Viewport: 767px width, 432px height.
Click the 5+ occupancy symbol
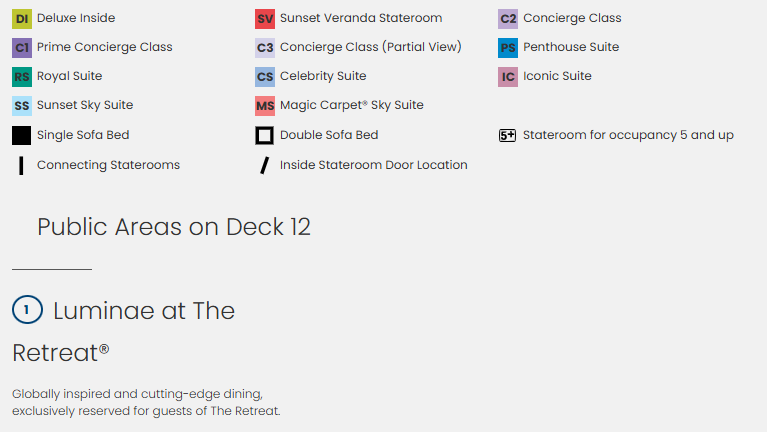[508, 135]
